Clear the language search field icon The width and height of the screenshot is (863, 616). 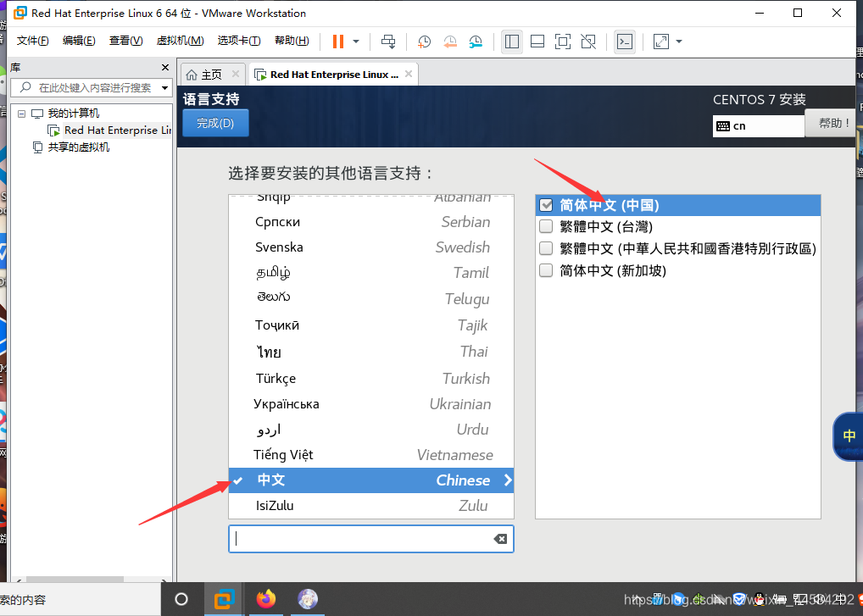500,538
